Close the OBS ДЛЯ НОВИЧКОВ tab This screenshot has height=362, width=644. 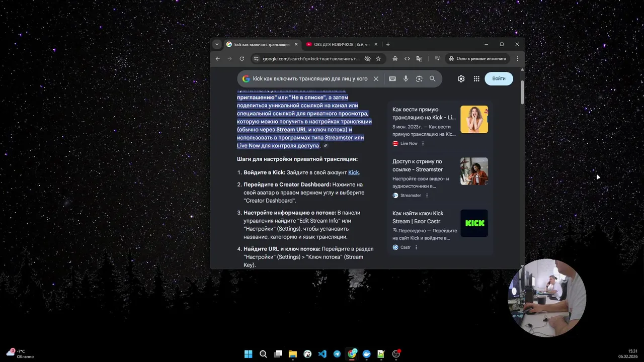pyautogui.click(x=375, y=44)
